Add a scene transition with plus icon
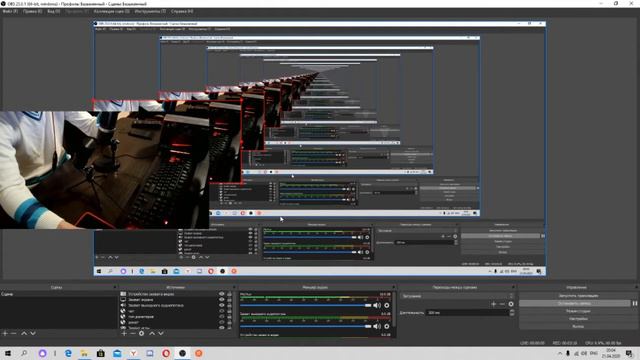The image size is (640, 360). (x=493, y=304)
